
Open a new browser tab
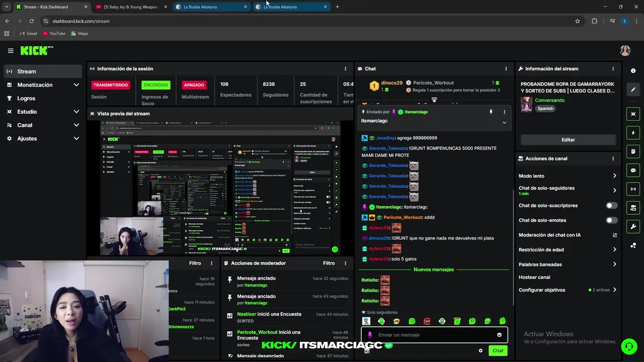[337, 7]
